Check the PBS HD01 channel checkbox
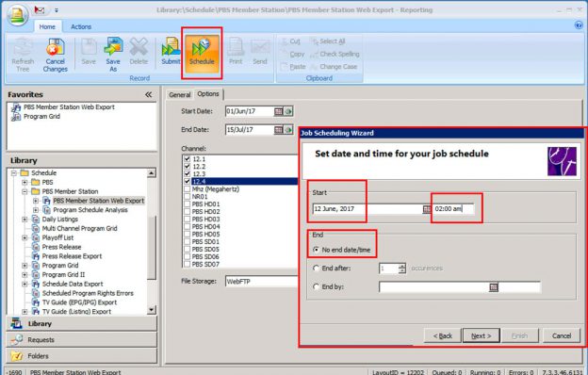588x375 pixels. coord(188,204)
